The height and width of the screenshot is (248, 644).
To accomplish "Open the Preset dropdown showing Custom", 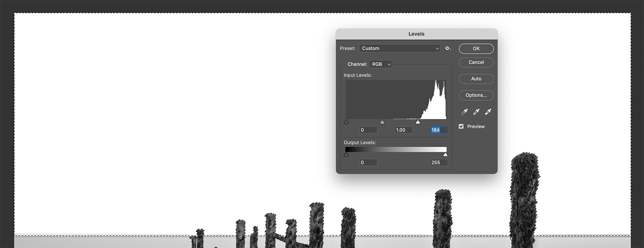I will pyautogui.click(x=400, y=48).
